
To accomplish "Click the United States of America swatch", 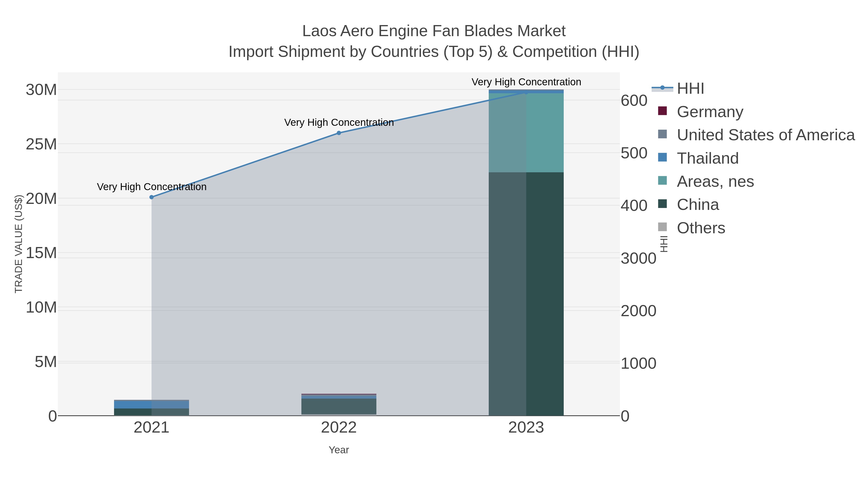I will click(x=663, y=134).
